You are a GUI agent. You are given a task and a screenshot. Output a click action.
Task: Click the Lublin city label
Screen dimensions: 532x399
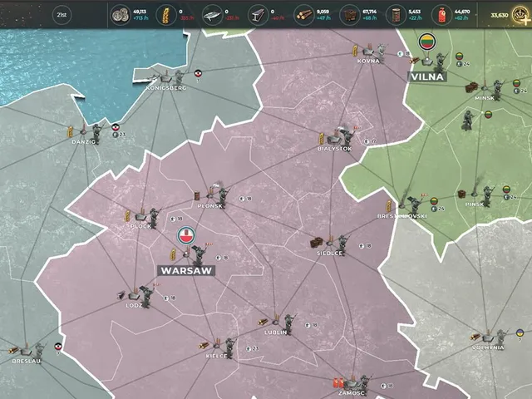(275, 332)
